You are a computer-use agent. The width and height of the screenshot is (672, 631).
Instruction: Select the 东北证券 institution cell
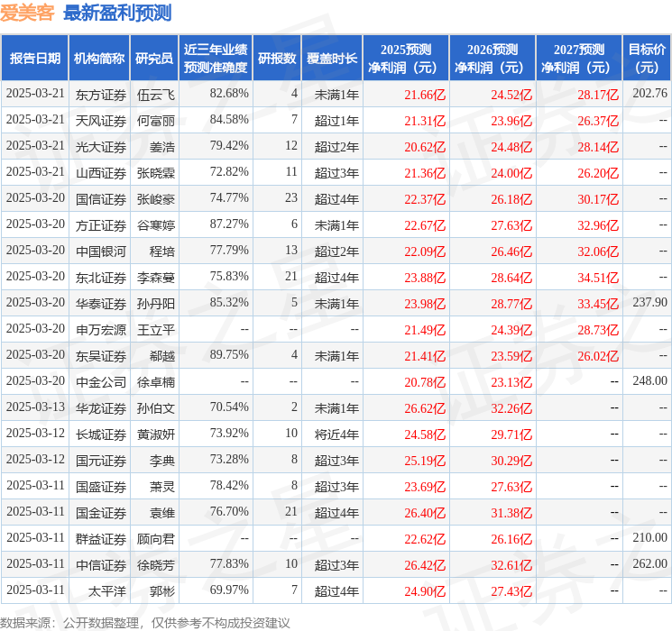101,277
